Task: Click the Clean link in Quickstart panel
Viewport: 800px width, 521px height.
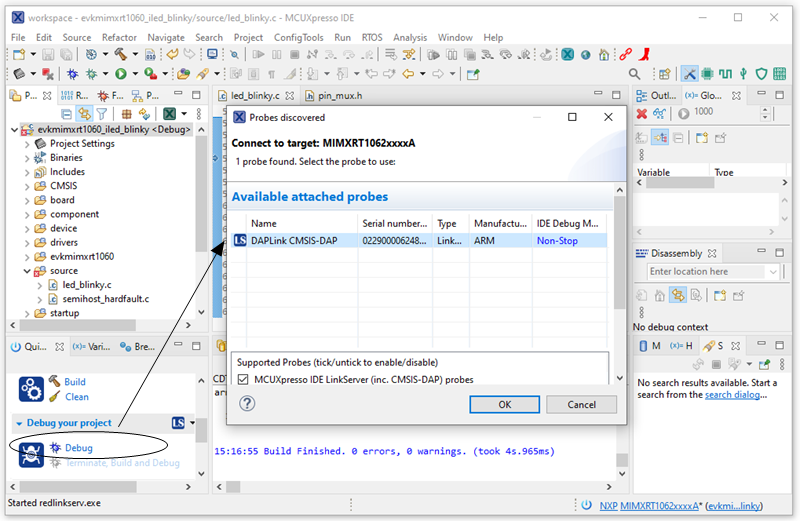Action: 77,396
